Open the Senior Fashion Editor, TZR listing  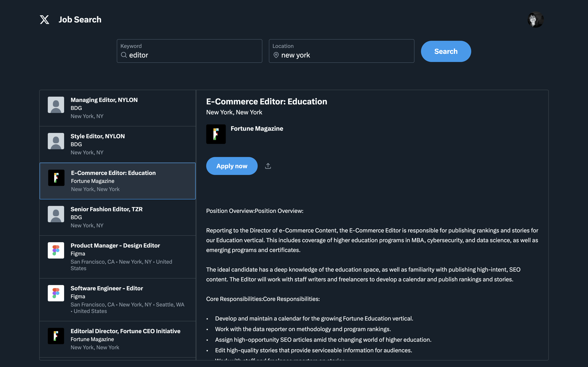click(x=106, y=209)
